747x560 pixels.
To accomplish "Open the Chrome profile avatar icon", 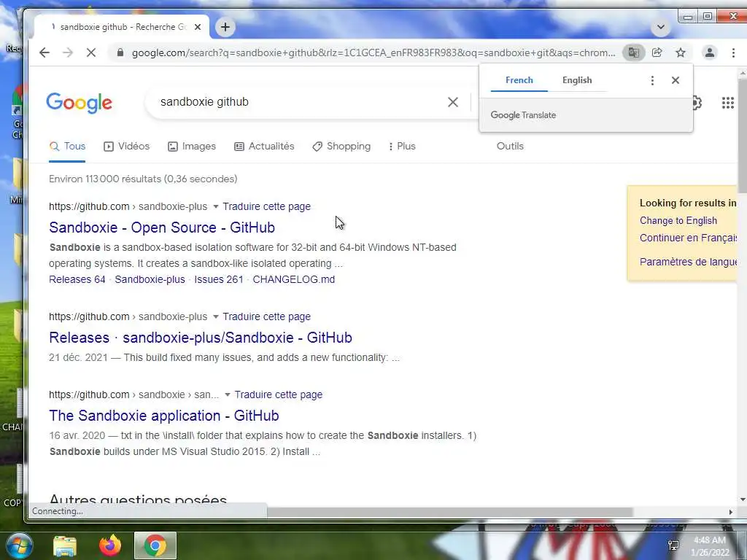I will pos(709,52).
